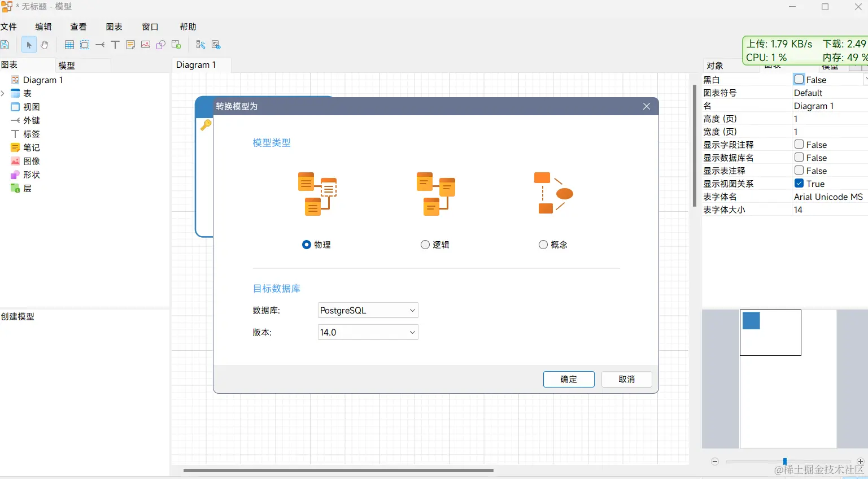The width and height of the screenshot is (868, 479).
Task: Toggle the 显示字段注释 checkbox
Action: [x=799, y=145]
